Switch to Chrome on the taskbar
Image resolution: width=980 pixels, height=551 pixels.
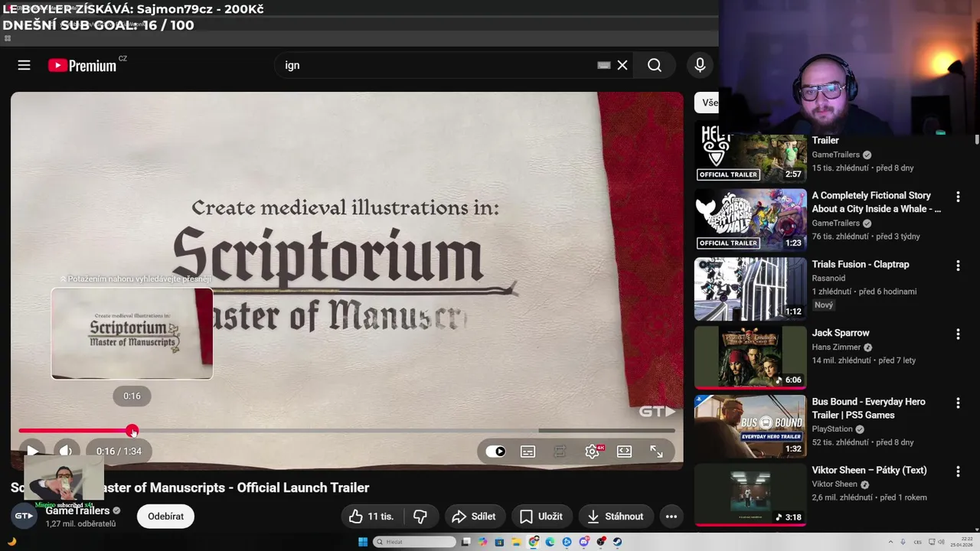pos(534,542)
